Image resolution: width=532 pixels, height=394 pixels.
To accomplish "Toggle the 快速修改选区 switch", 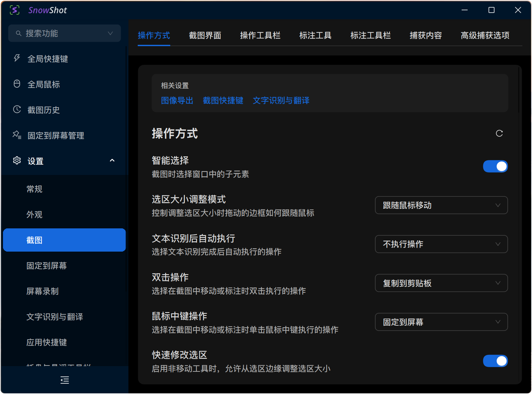I will point(495,361).
